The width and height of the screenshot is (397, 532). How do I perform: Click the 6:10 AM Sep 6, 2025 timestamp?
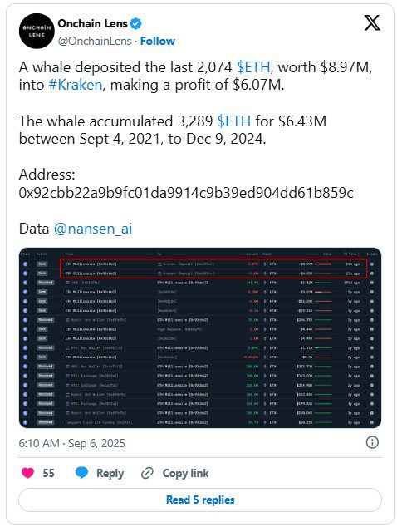pos(72,443)
